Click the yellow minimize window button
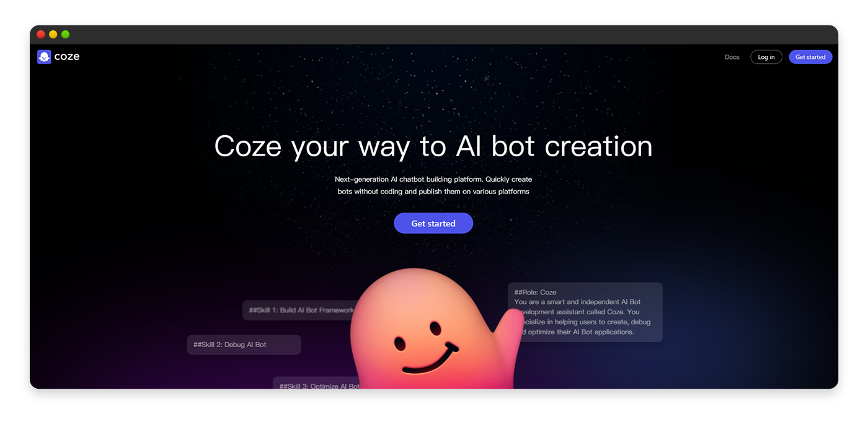This screenshot has height=434, width=868. tap(53, 35)
